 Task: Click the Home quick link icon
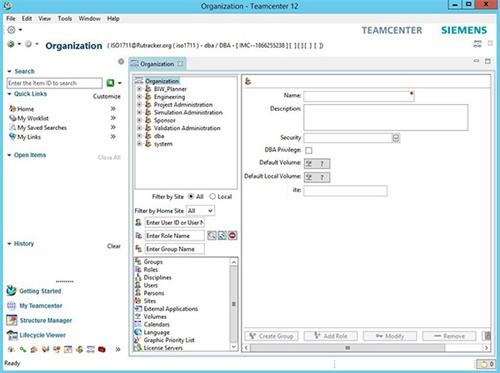pyautogui.click(x=12, y=109)
